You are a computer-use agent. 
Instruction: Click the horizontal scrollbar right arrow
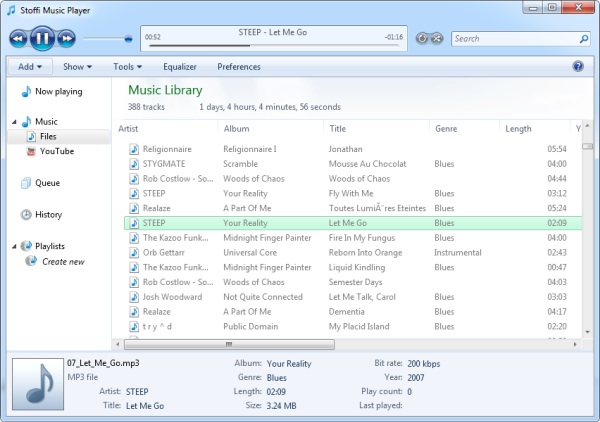click(x=575, y=344)
